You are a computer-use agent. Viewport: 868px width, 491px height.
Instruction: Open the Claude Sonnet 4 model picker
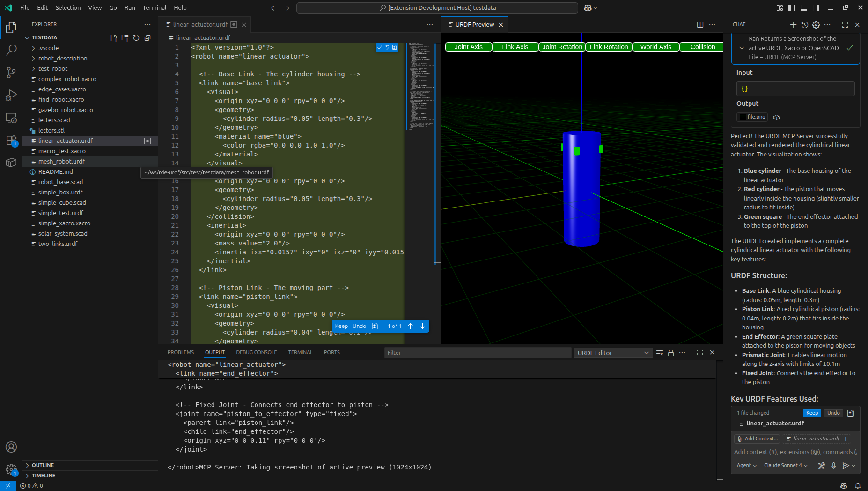tap(786, 466)
